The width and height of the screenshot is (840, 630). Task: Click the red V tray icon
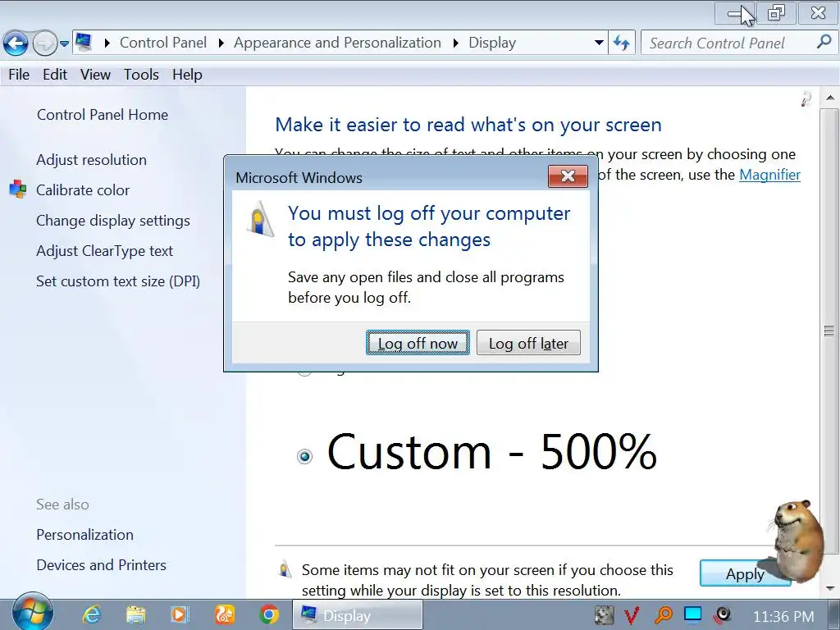(x=632, y=615)
